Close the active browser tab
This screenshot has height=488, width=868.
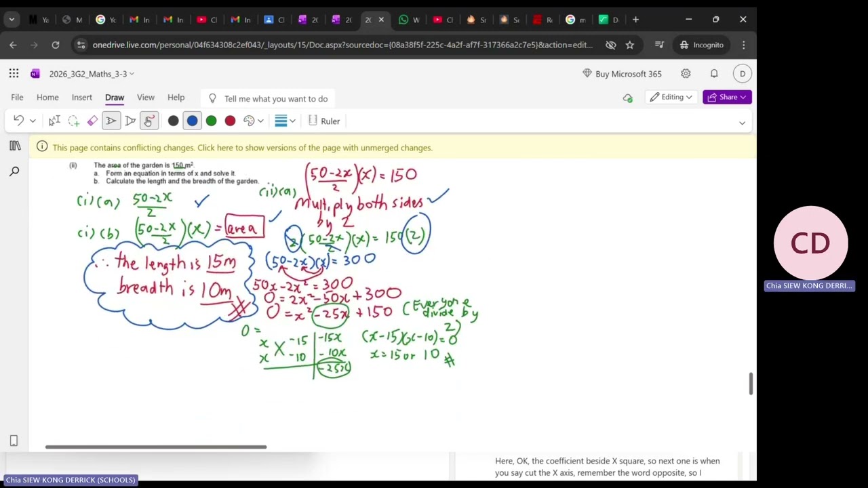click(x=381, y=20)
